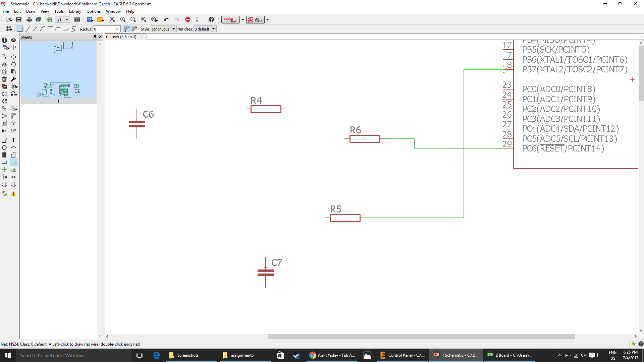This screenshot has width=644, height=362.
Task: Zoom to fit the drawing
Action: (x=112, y=19)
